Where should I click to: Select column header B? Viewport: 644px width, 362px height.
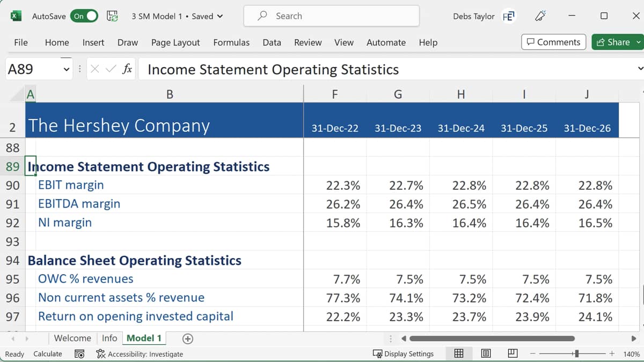(x=170, y=94)
